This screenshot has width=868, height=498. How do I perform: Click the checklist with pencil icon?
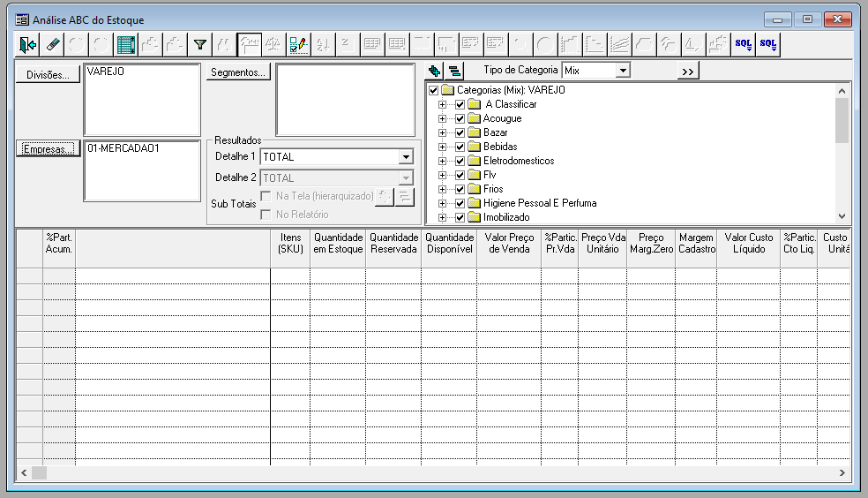(x=298, y=44)
